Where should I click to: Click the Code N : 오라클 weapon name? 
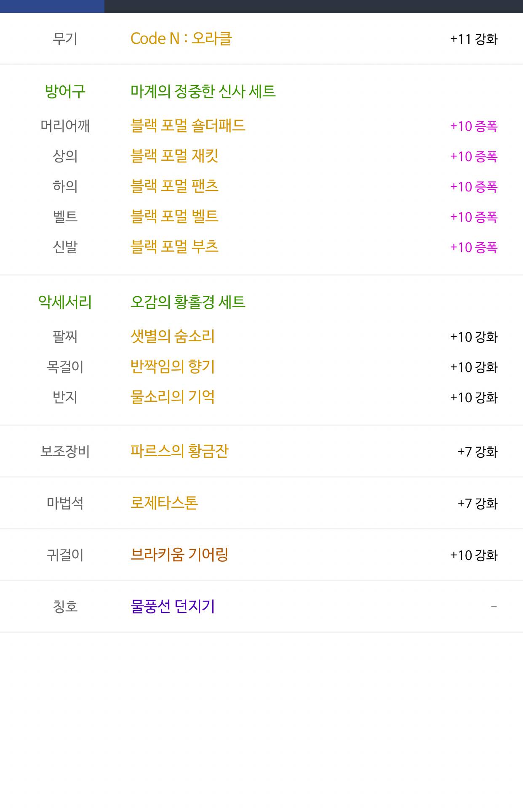181,39
